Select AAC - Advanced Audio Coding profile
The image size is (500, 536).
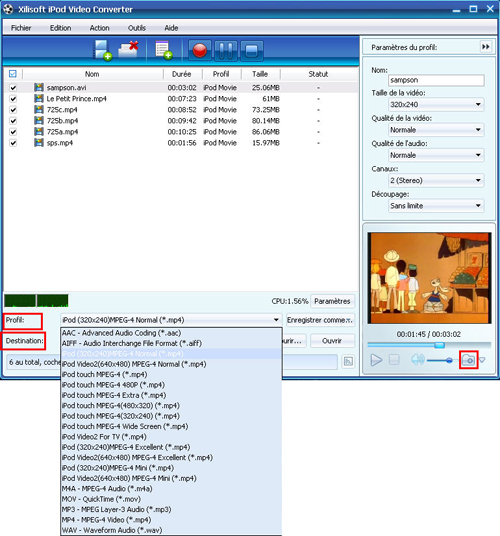[171, 333]
